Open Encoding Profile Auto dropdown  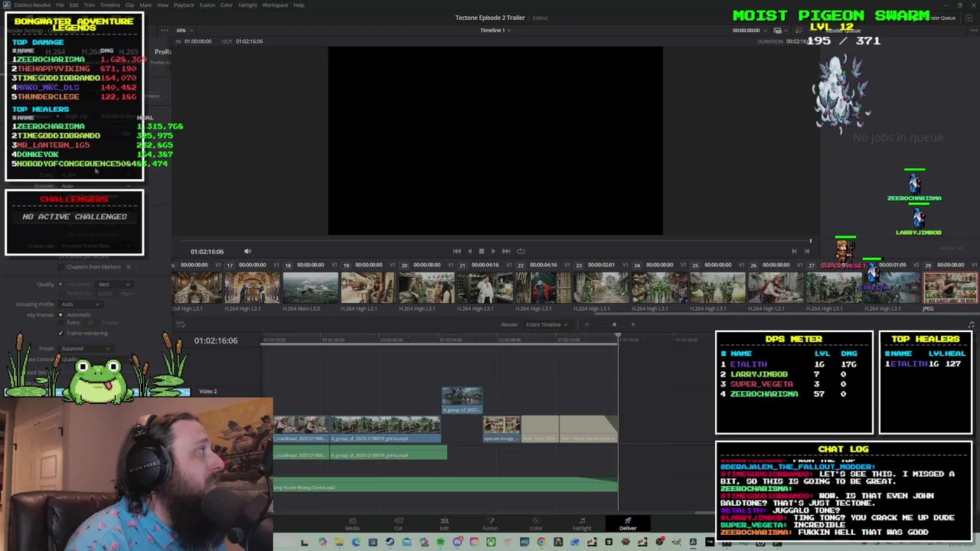point(81,304)
